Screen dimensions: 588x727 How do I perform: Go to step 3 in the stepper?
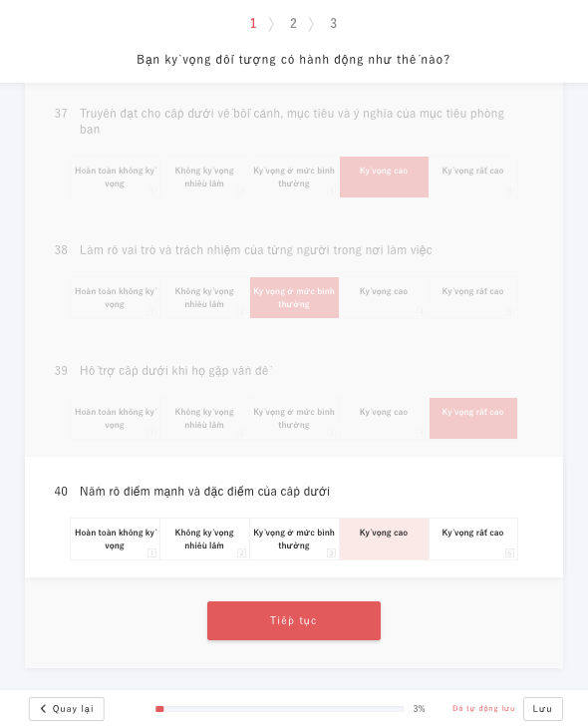[x=333, y=23]
